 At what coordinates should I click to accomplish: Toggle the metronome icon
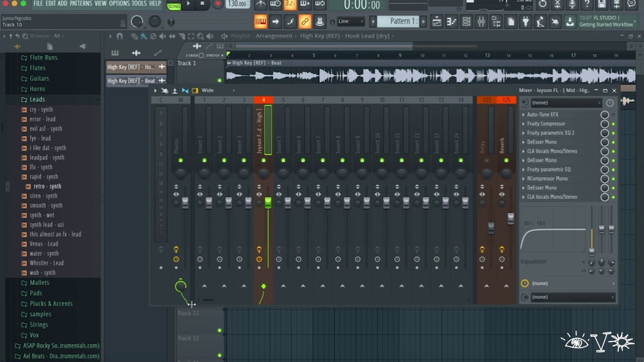261,4
